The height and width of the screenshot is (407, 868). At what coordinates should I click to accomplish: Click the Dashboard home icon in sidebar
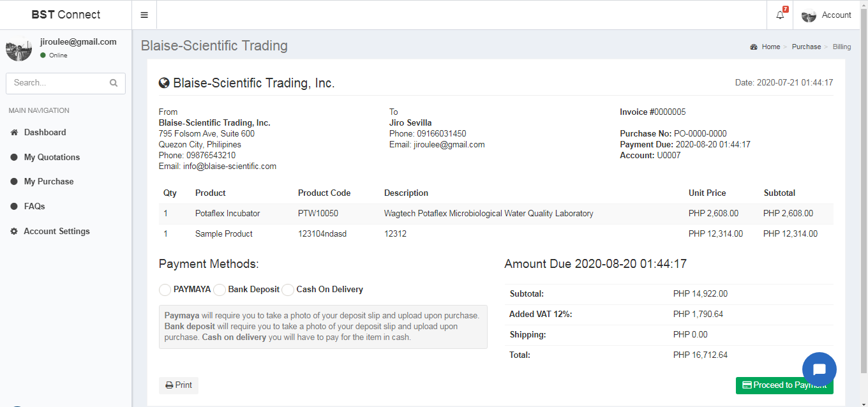14,133
